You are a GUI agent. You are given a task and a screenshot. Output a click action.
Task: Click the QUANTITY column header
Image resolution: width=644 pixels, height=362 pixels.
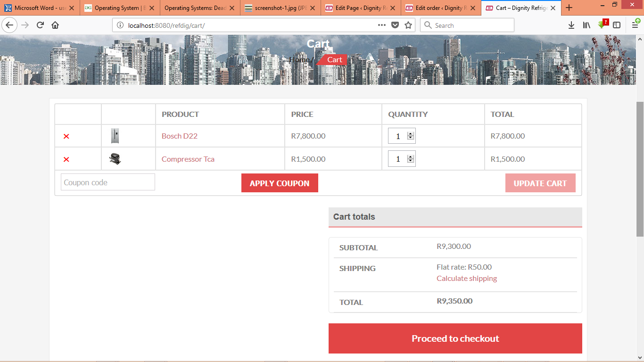(x=408, y=114)
